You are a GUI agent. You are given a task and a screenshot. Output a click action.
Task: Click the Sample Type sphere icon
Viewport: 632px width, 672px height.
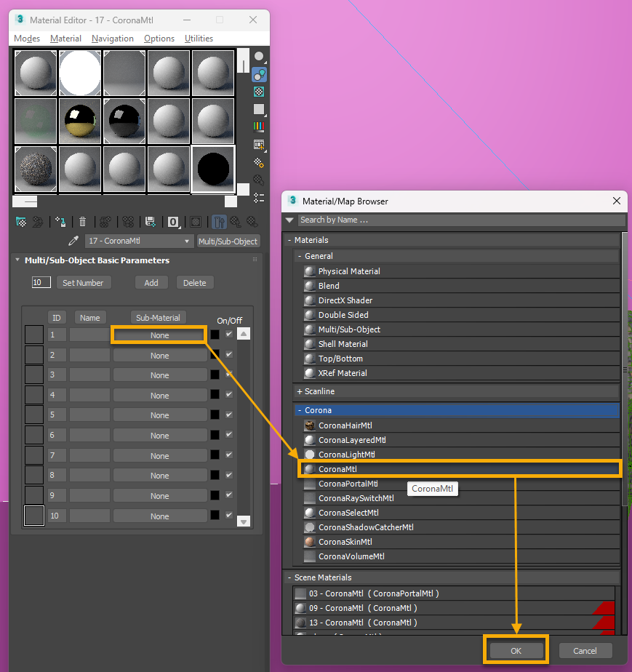coord(259,57)
